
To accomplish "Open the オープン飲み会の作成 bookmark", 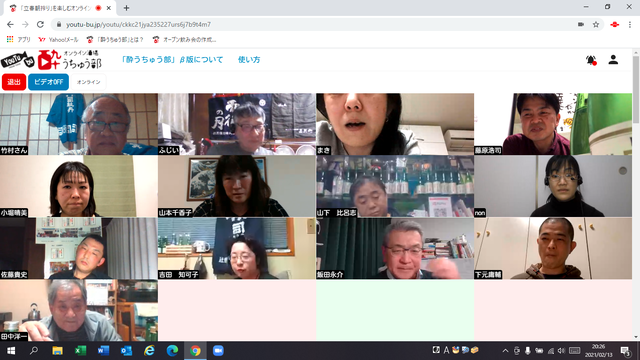I will coord(184,40).
